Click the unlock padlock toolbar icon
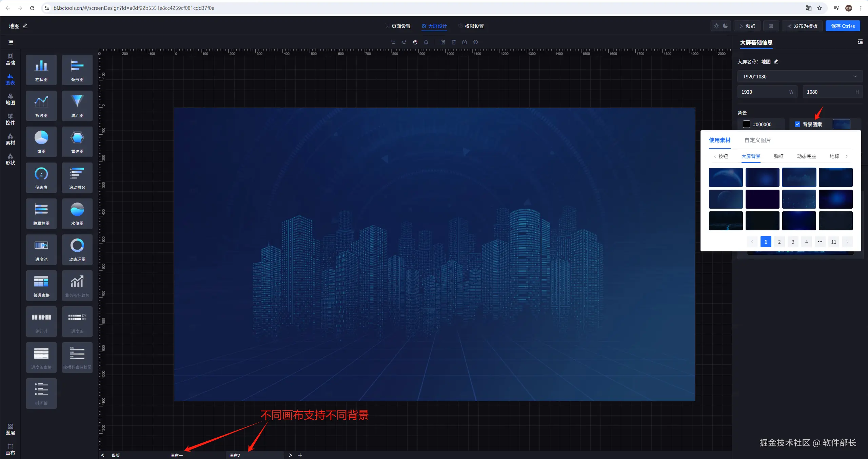 pos(465,42)
